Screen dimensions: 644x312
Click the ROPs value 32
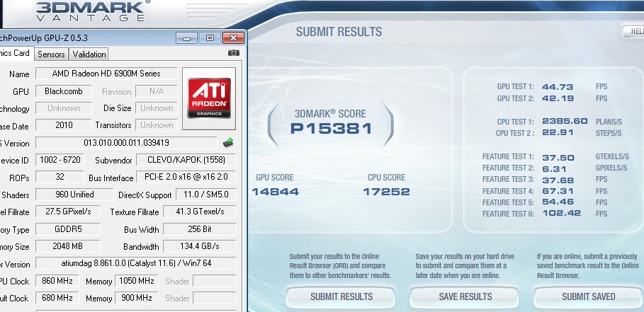(x=60, y=177)
